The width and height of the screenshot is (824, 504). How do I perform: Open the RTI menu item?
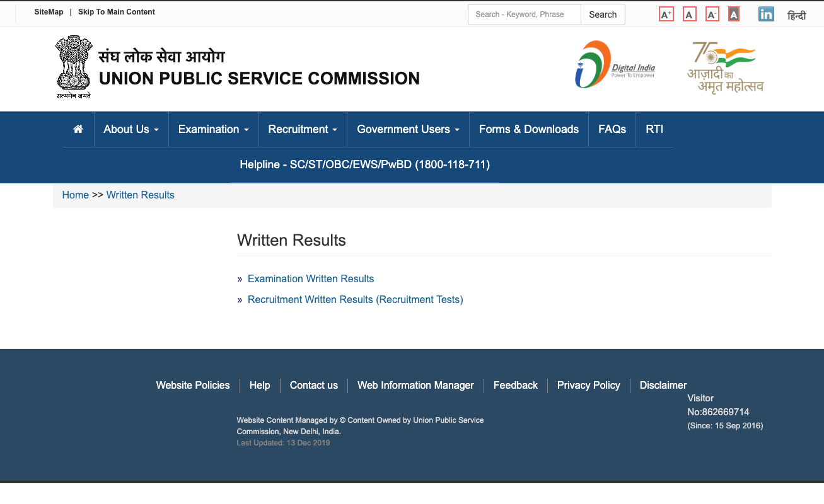coord(654,129)
